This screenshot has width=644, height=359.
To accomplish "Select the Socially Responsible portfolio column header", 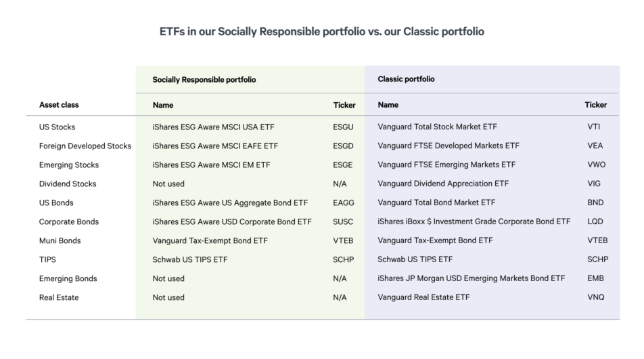I will 204,79.
